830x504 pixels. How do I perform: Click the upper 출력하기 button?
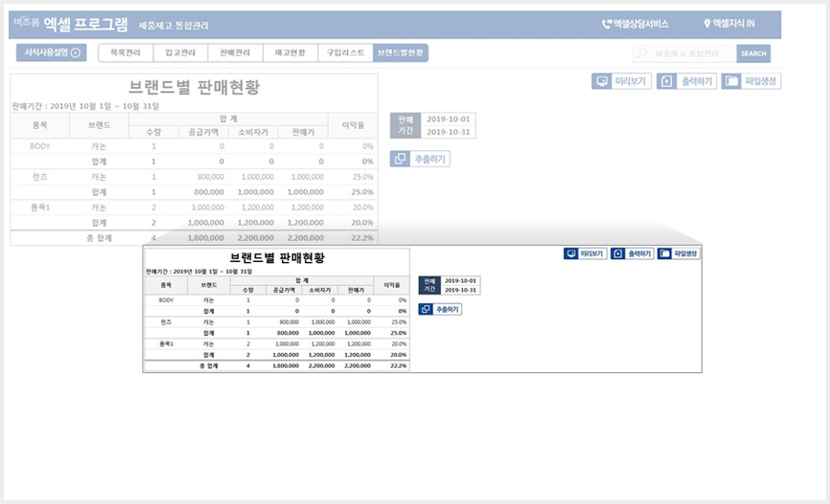point(687,81)
